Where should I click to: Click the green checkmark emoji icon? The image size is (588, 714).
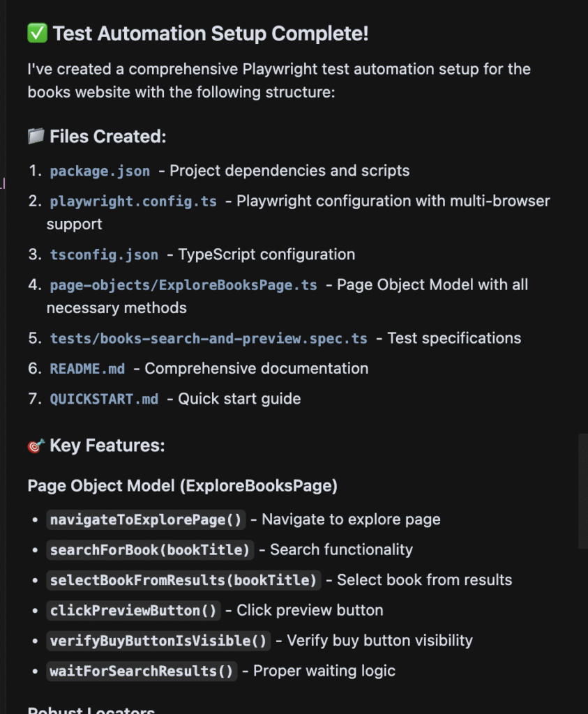(x=37, y=33)
